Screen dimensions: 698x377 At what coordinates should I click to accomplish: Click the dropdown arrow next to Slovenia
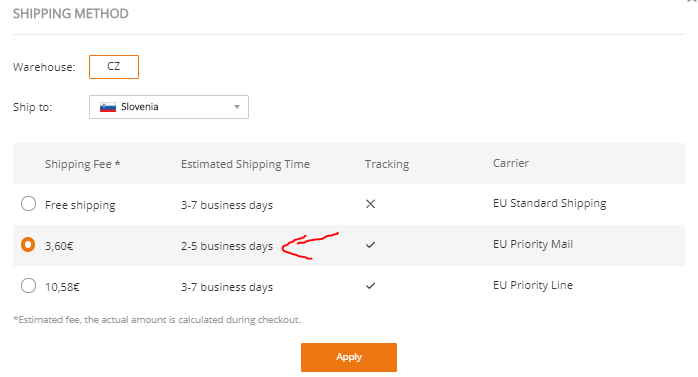click(x=237, y=107)
